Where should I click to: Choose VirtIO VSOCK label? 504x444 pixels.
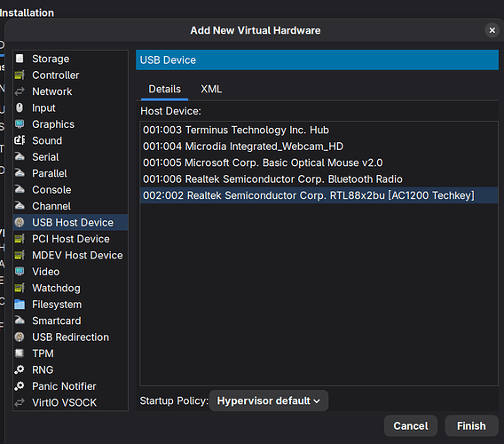point(64,403)
